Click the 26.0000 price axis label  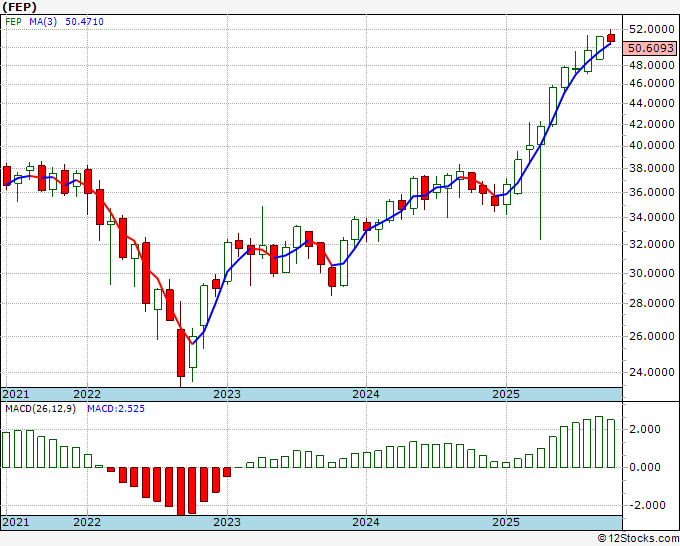[652, 336]
